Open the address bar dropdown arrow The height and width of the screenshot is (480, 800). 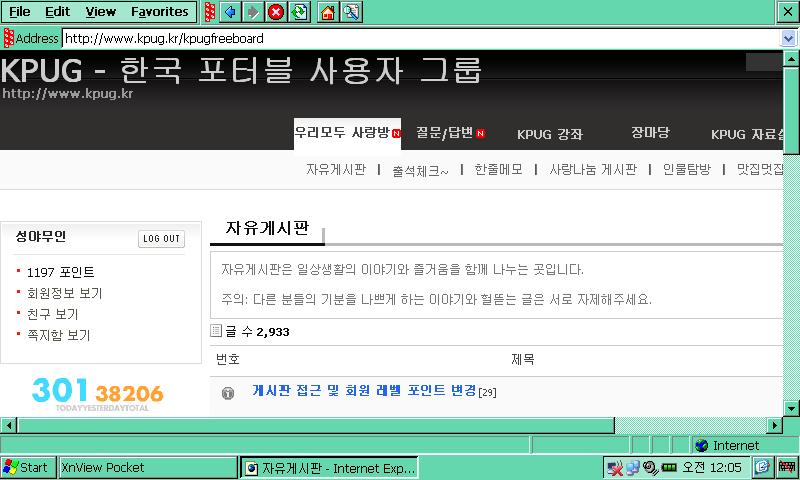coord(788,38)
